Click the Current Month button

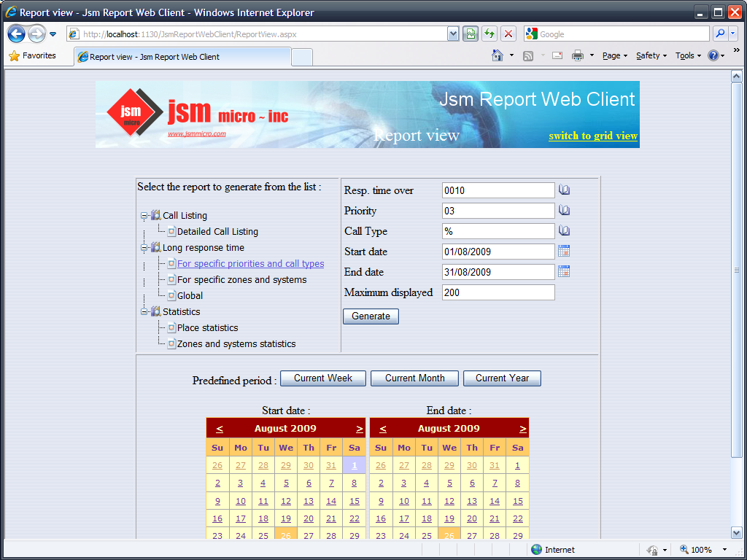pos(414,378)
